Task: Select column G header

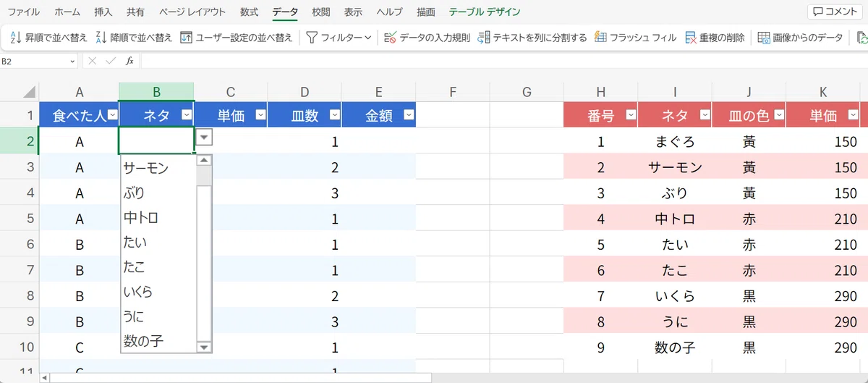Action: pos(527,92)
